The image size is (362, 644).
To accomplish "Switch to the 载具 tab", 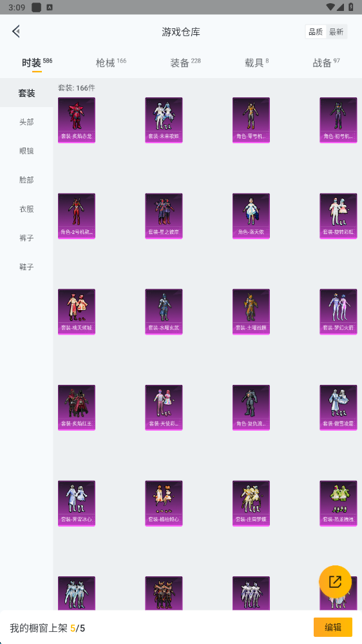I will [x=257, y=63].
